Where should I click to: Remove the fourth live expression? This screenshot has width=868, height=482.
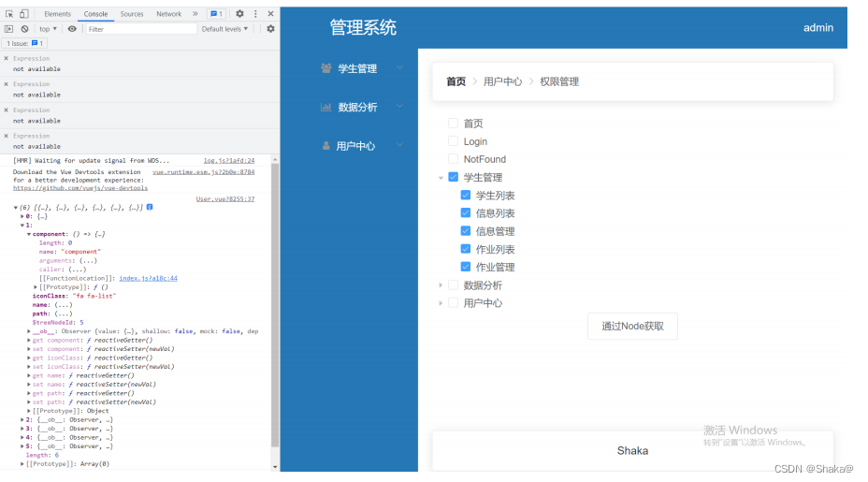[x=7, y=136]
